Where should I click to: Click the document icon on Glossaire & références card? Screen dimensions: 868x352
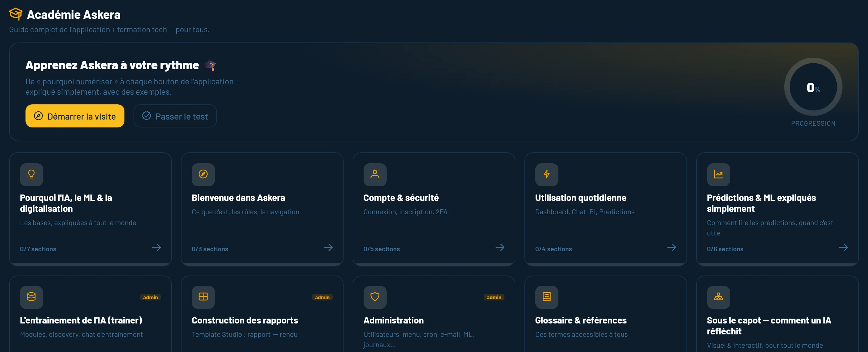coord(547,297)
